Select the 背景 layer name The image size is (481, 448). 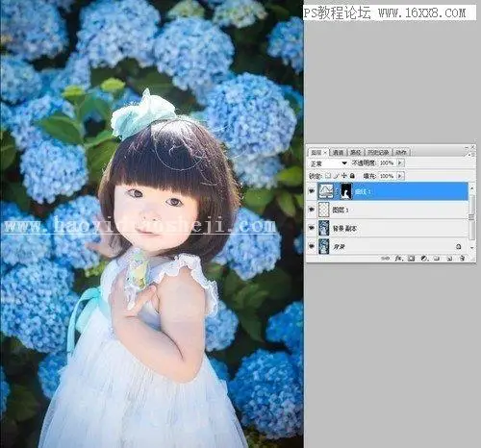(339, 246)
